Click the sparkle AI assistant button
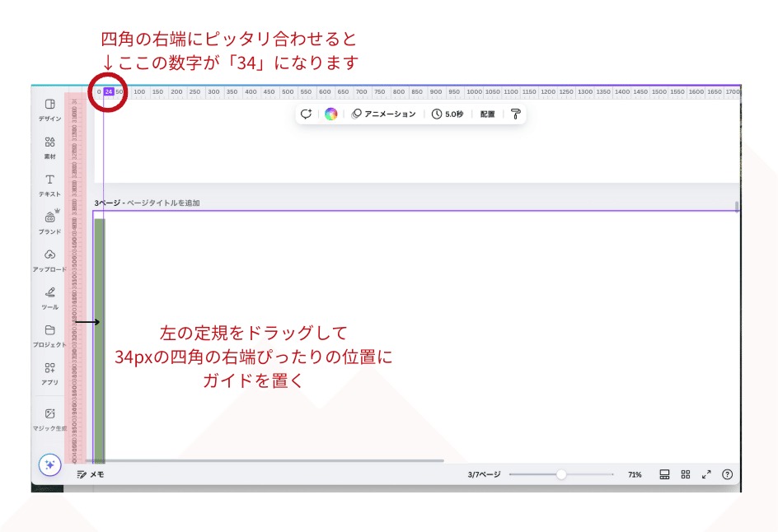This screenshot has width=778, height=532. tap(49, 464)
